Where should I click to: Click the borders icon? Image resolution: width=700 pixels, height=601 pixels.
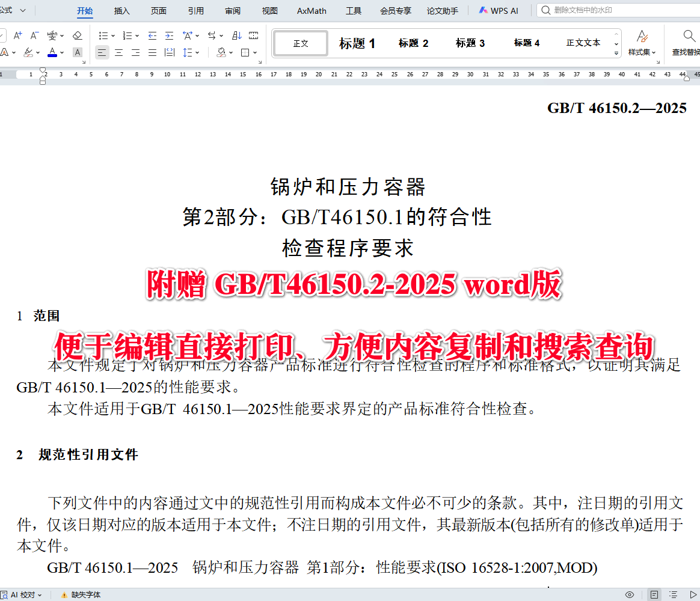point(245,53)
